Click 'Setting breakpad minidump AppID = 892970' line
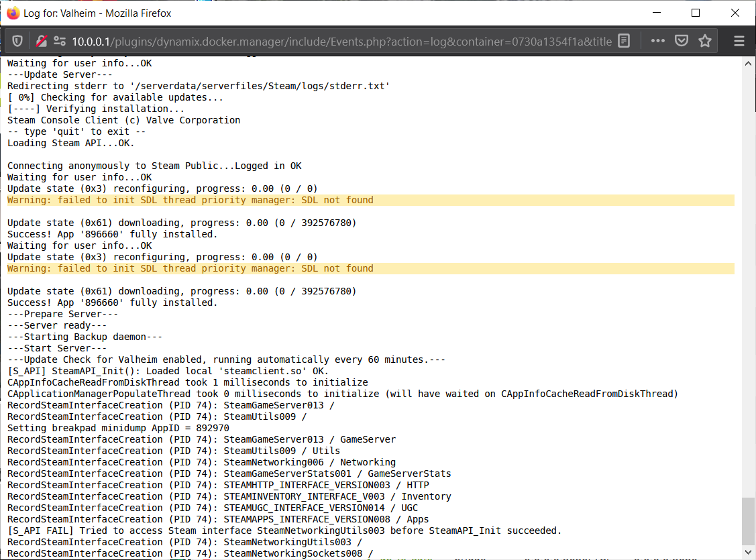This screenshot has width=756, height=560. pyautogui.click(x=118, y=429)
